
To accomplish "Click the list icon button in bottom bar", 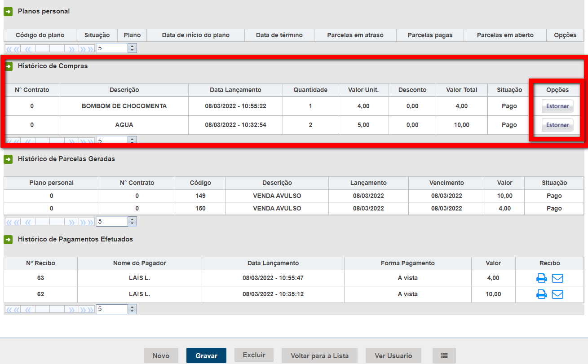I will coord(444,355).
